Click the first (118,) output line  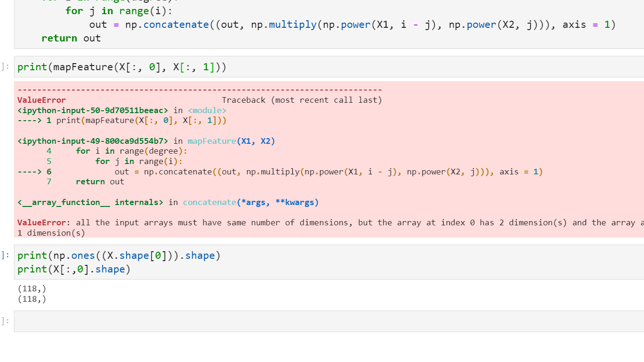[32, 288]
